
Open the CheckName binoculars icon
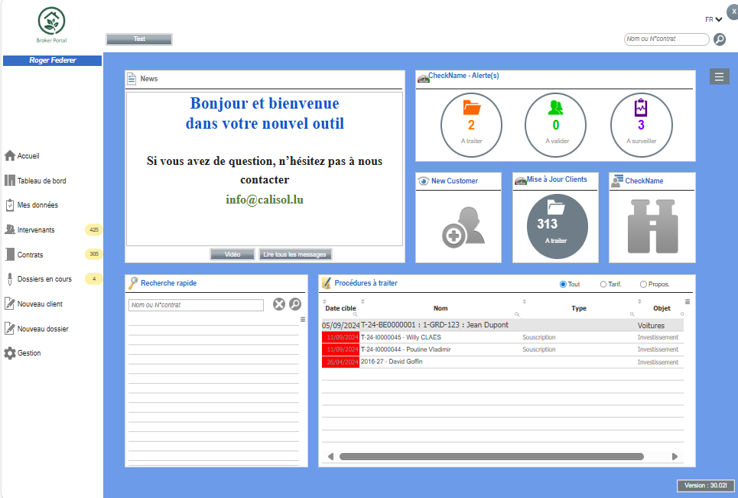click(x=651, y=226)
